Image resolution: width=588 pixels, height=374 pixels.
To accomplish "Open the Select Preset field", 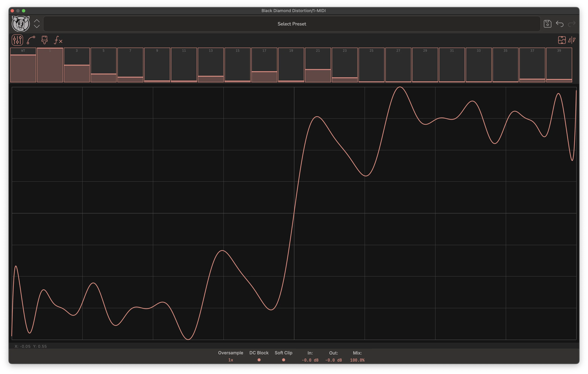I will [x=292, y=24].
